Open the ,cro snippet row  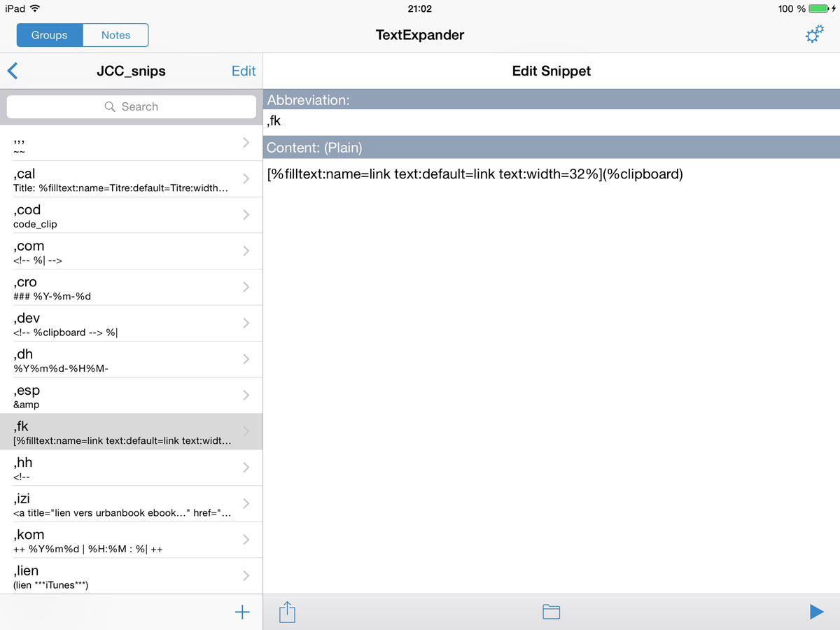point(131,288)
